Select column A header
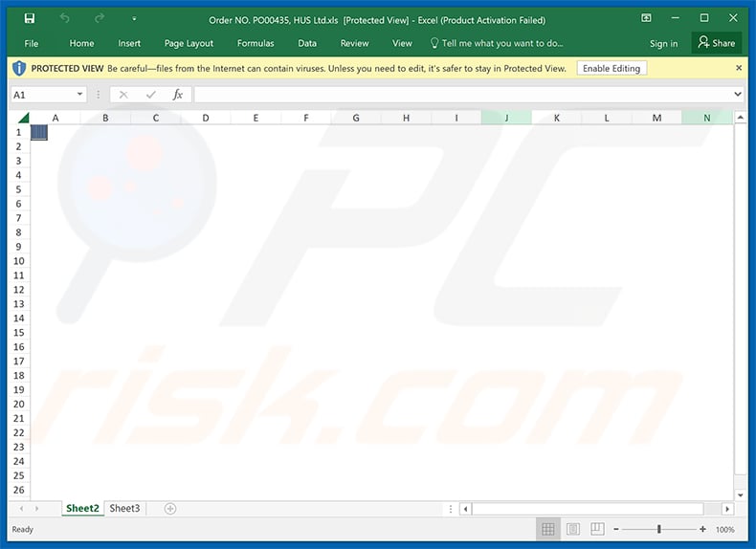Image resolution: width=756 pixels, height=549 pixels. [56, 118]
